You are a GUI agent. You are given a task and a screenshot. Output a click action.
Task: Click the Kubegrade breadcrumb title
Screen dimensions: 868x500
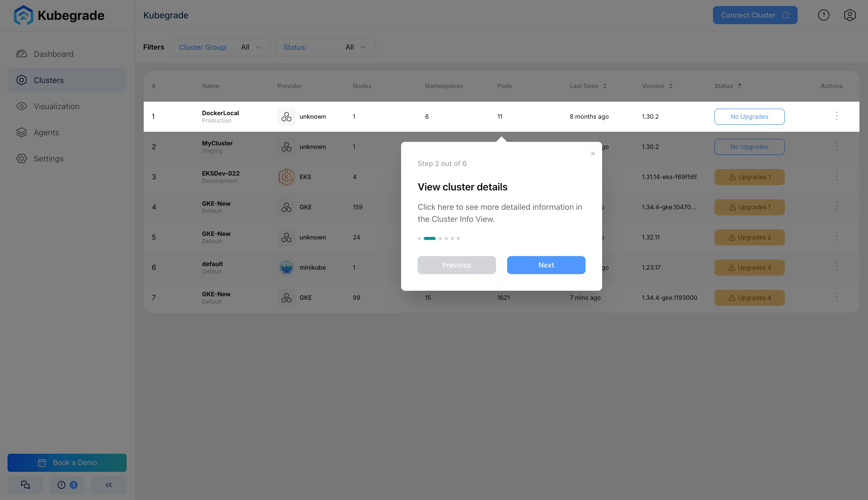coord(166,15)
